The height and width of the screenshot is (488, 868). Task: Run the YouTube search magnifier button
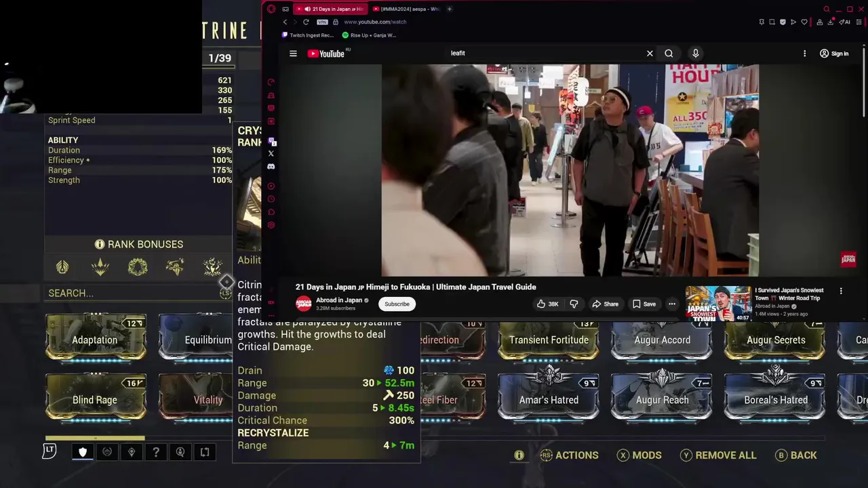coord(669,54)
